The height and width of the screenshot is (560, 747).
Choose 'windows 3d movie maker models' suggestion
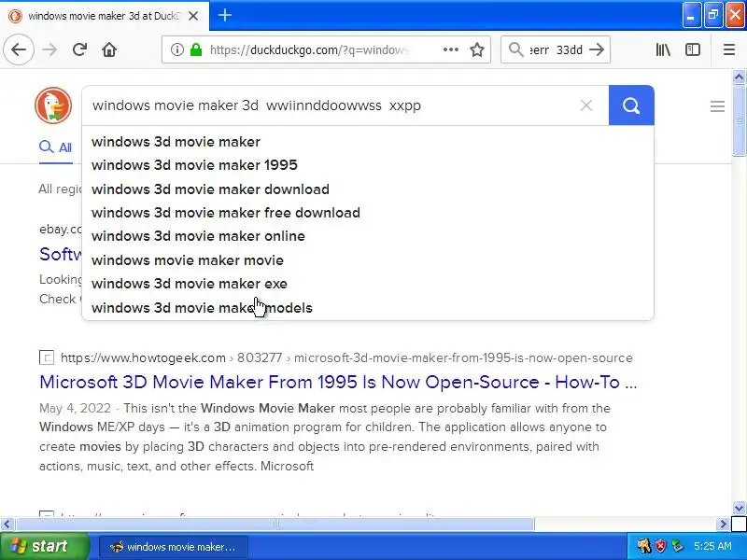point(368,308)
